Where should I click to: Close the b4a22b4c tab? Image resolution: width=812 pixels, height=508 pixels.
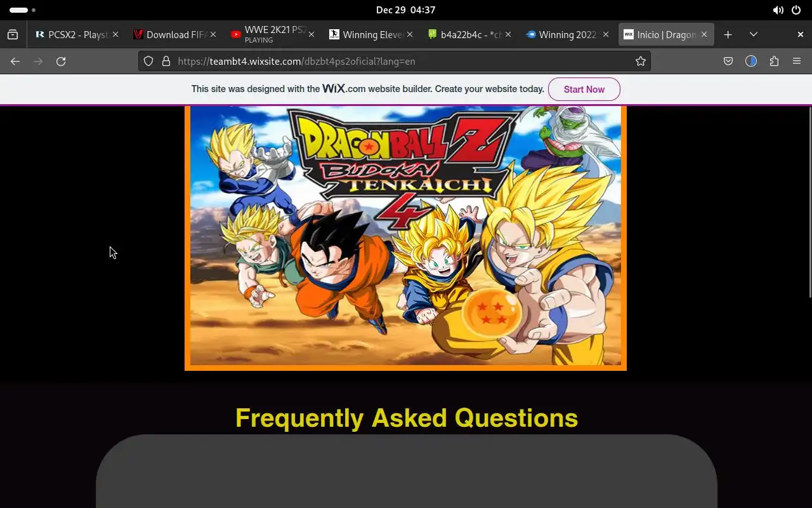pyautogui.click(x=507, y=35)
